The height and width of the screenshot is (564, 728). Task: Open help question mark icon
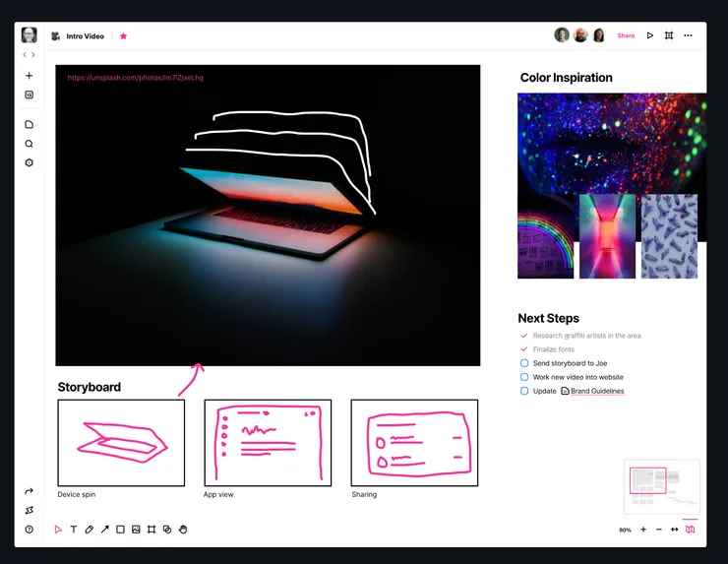point(29,530)
